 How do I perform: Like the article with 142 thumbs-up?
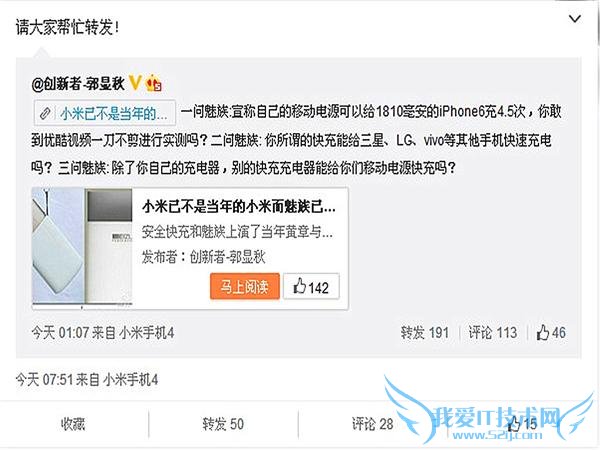pyautogui.click(x=311, y=286)
